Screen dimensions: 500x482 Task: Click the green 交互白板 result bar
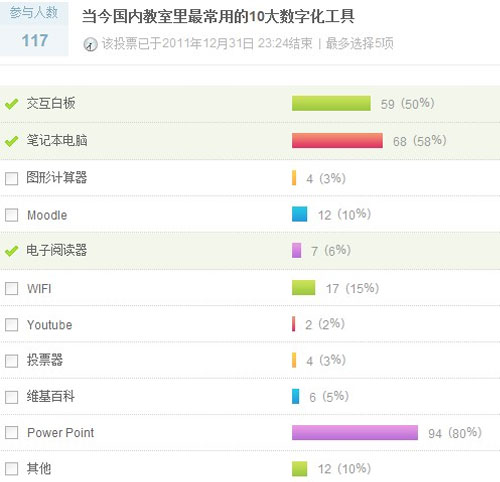(331, 103)
